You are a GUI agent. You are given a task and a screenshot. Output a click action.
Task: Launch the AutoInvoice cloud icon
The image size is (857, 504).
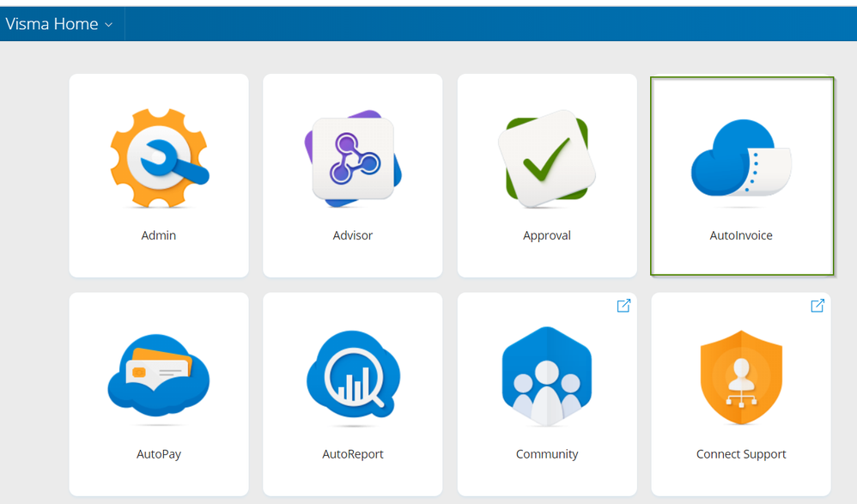click(x=741, y=158)
